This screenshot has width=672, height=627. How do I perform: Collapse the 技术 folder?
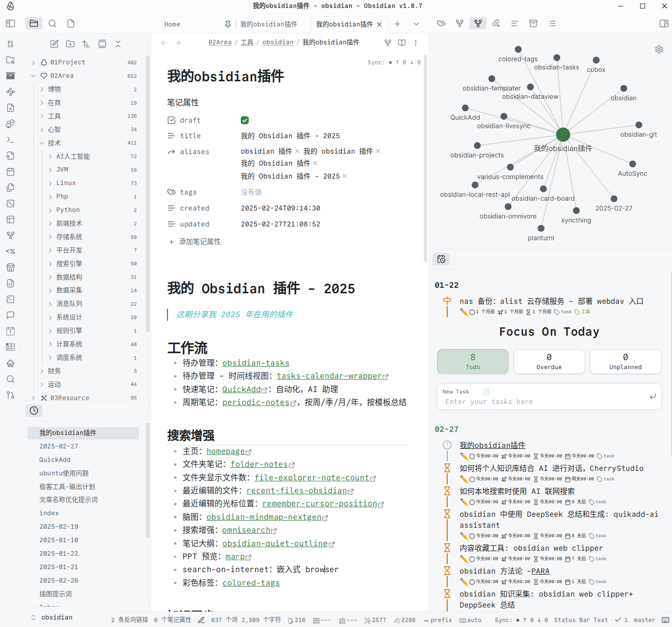pyautogui.click(x=42, y=143)
